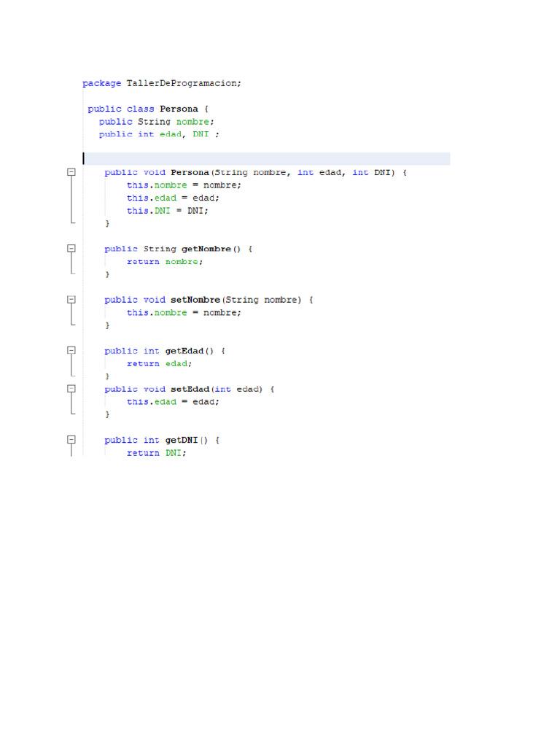The height and width of the screenshot is (747, 560).
Task: Click the 'this.DNI = DNI;' statement
Action: pyautogui.click(x=167, y=211)
